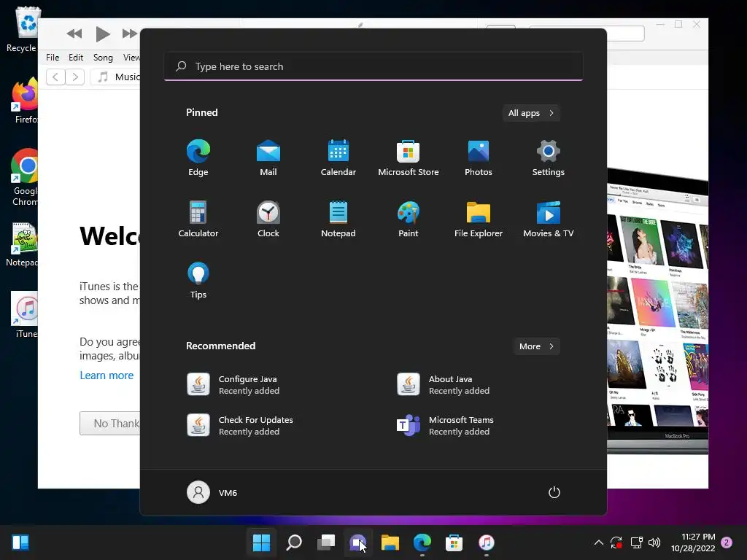The image size is (747, 560).
Task: Click iTunes next track button
Action: tap(130, 34)
